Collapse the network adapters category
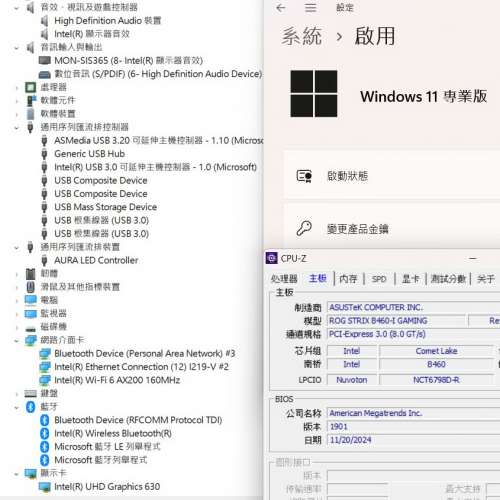This screenshot has width=500, height=500. [16, 341]
